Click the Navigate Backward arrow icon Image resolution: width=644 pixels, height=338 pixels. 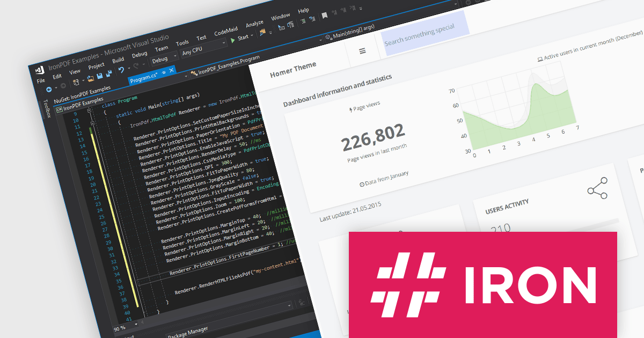(x=49, y=89)
